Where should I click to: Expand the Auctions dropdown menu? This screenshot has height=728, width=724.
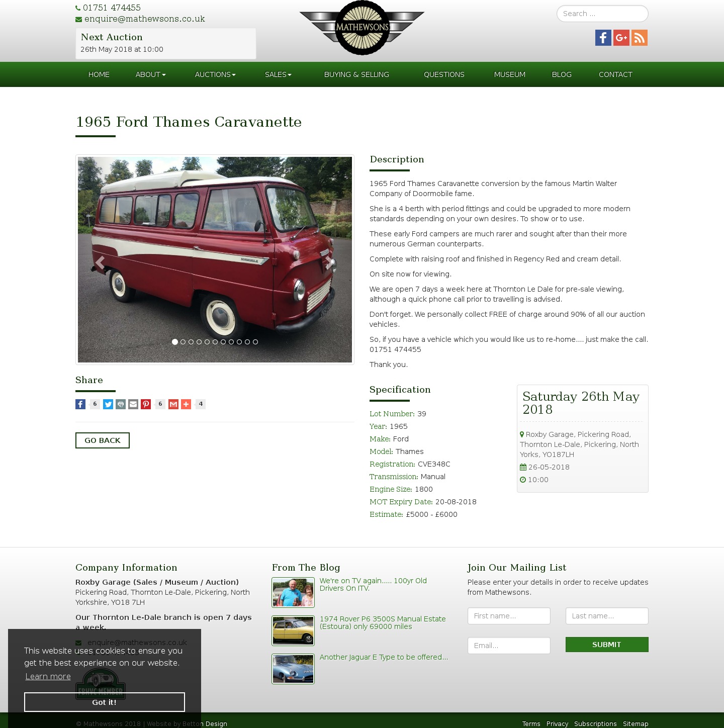(x=215, y=74)
